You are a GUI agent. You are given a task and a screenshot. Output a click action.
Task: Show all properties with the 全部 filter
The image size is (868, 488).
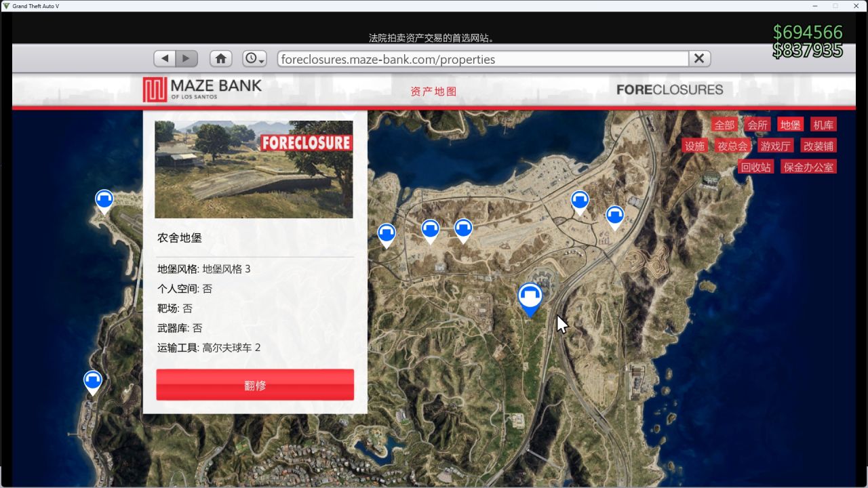click(x=724, y=125)
